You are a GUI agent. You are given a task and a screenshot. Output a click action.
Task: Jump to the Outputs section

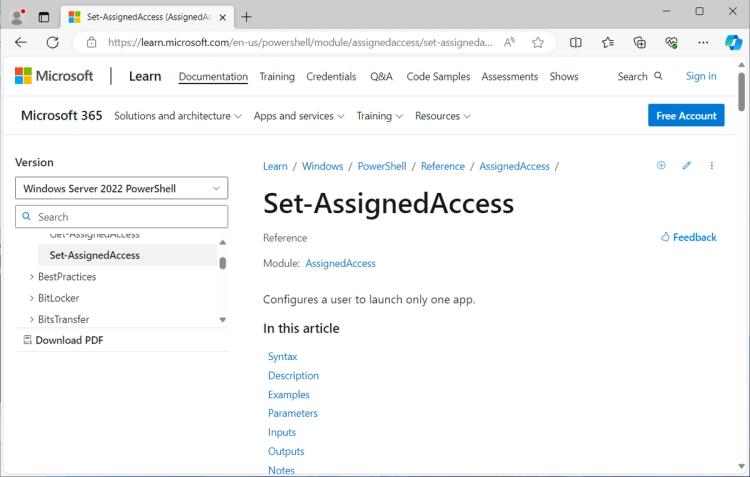coord(286,451)
